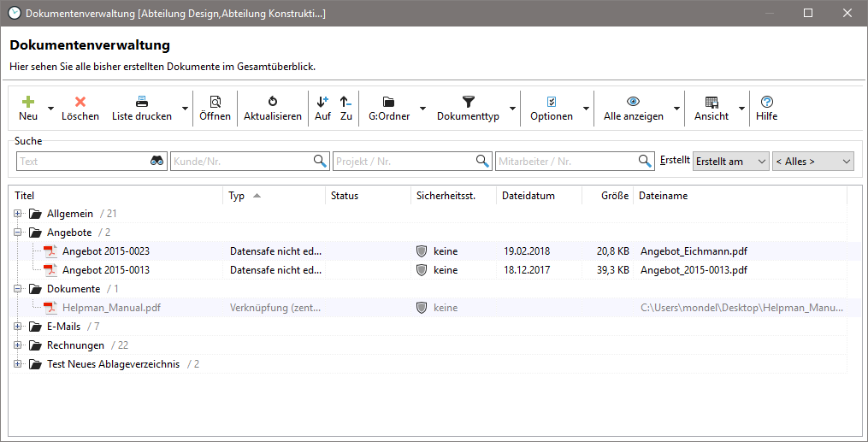Click the red X Löschen icon
This screenshot has height=442, width=868.
[80, 101]
